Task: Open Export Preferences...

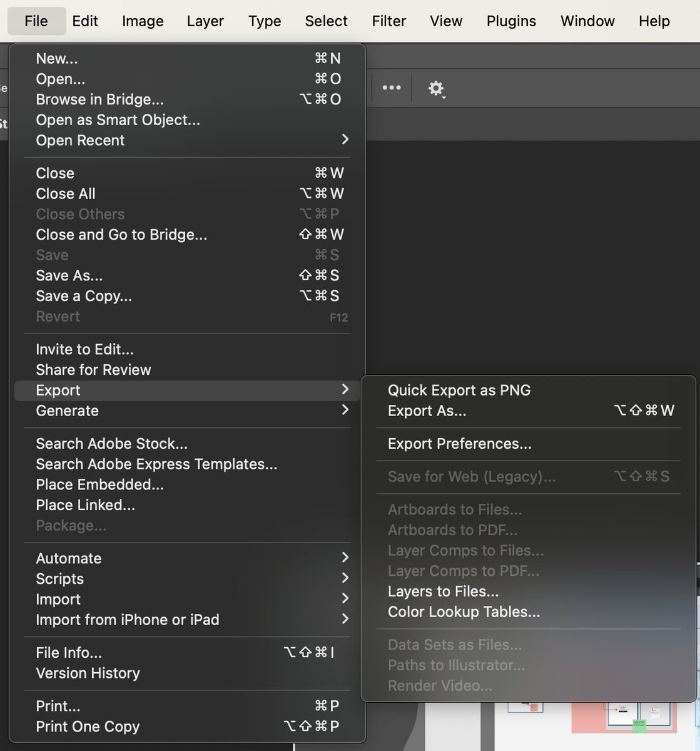Action: click(529, 444)
